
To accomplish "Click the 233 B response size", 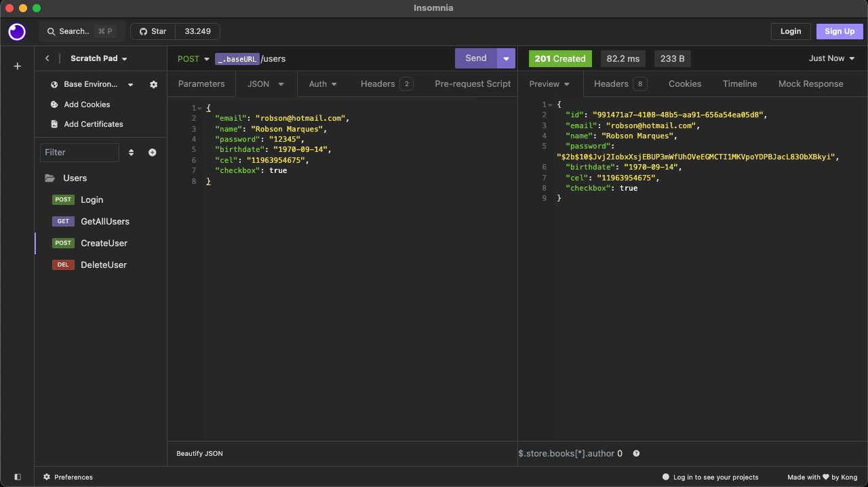I will 673,58.
